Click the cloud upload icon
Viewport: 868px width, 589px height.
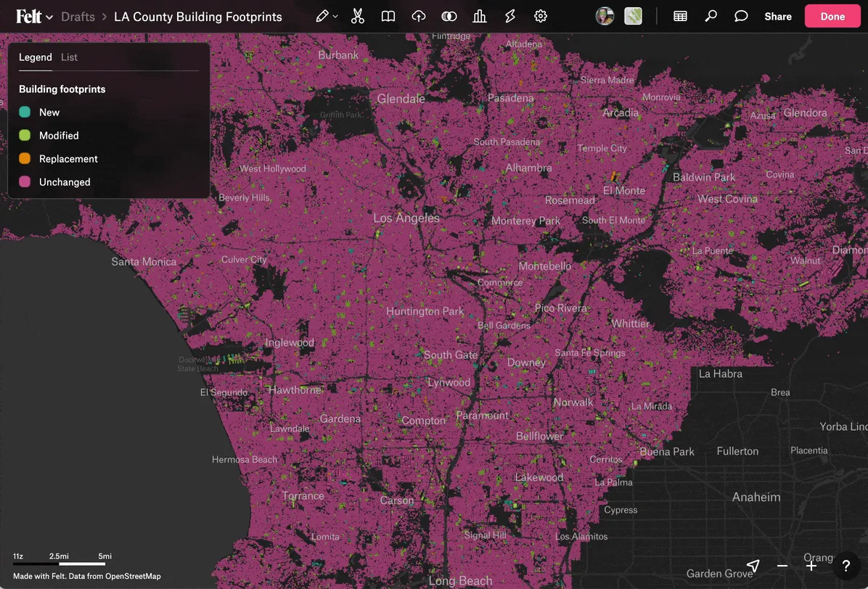[x=419, y=16]
